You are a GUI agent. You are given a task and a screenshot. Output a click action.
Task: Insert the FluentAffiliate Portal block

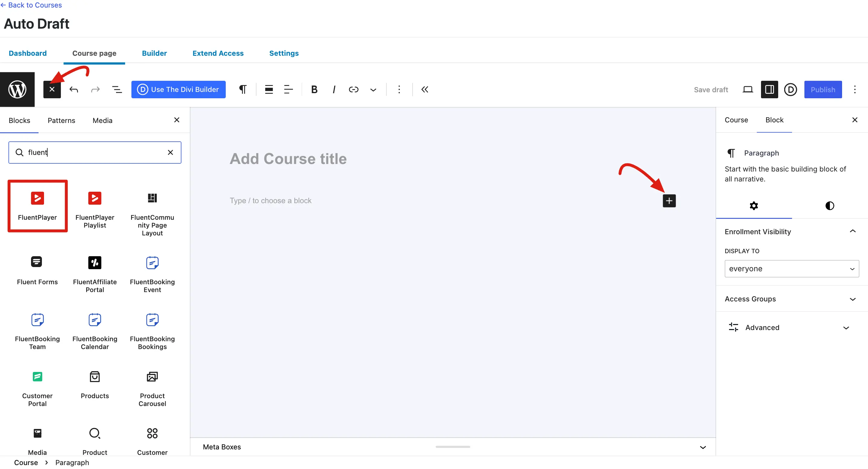[x=95, y=274]
